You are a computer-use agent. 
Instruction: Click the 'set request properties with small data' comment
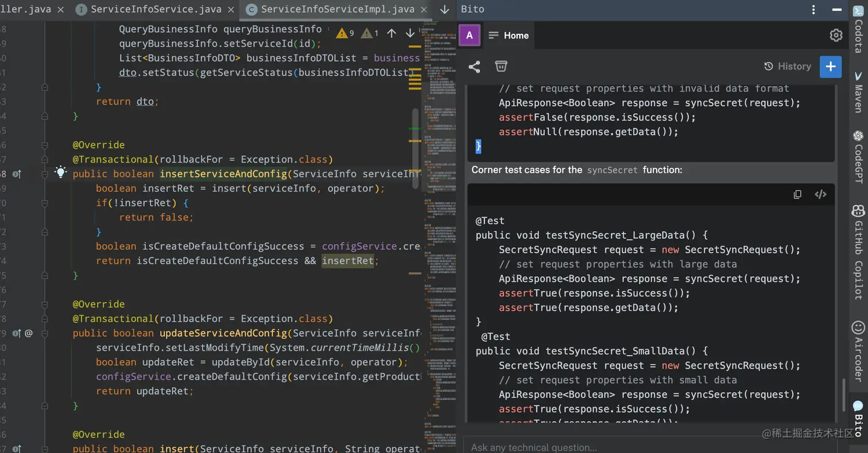(618, 380)
